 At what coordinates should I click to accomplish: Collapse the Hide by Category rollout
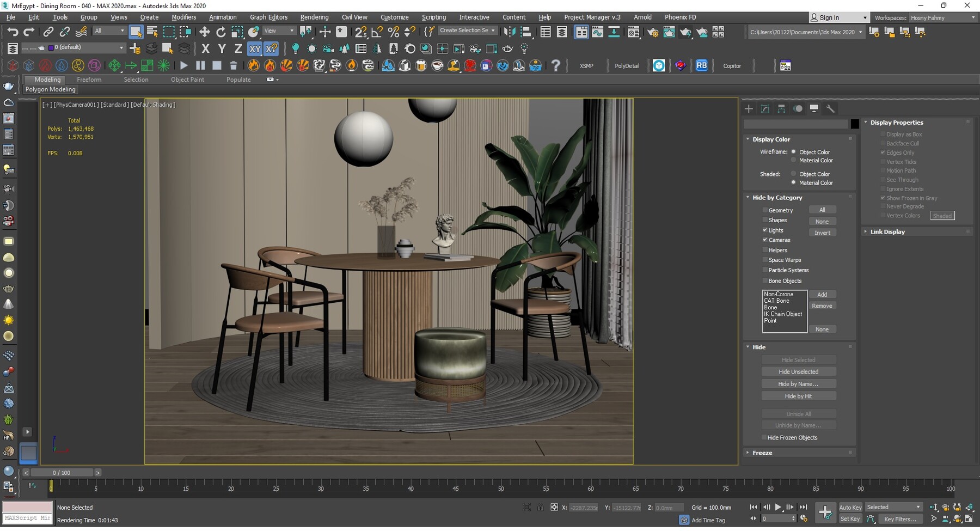[x=748, y=197]
